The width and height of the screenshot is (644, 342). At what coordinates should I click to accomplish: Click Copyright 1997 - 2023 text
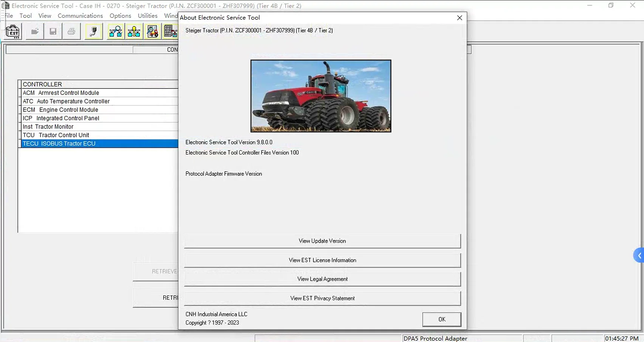(212, 323)
